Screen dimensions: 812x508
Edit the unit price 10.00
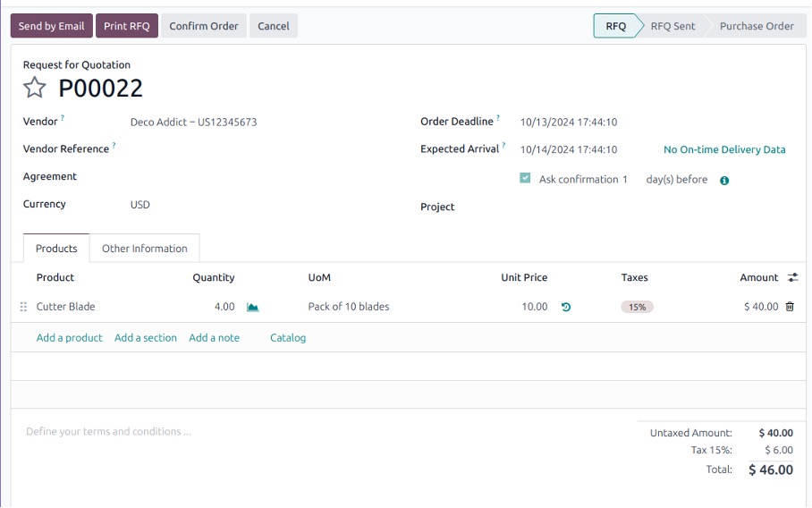click(x=535, y=307)
